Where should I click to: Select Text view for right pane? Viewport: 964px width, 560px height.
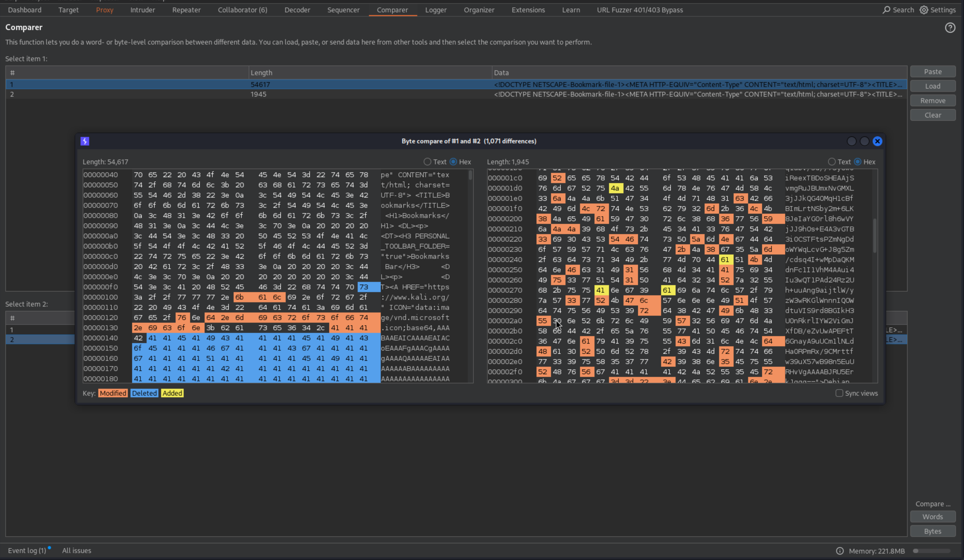pyautogui.click(x=832, y=162)
